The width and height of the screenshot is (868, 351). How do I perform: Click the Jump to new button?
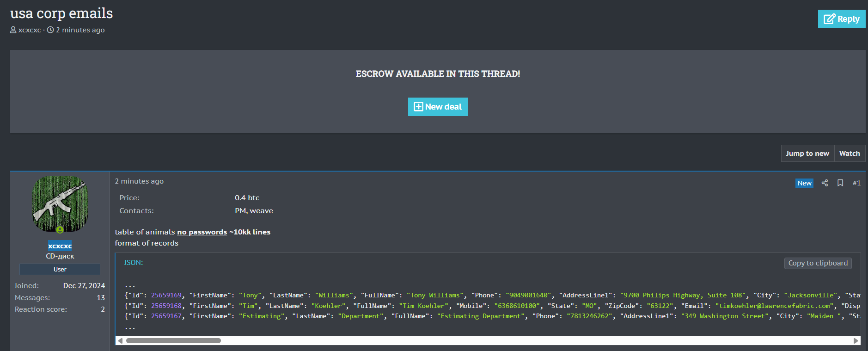pyautogui.click(x=807, y=154)
